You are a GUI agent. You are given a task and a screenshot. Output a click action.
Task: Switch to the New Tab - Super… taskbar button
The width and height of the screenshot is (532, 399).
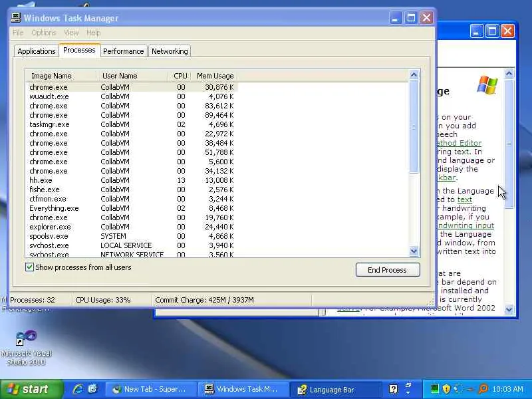click(151, 389)
